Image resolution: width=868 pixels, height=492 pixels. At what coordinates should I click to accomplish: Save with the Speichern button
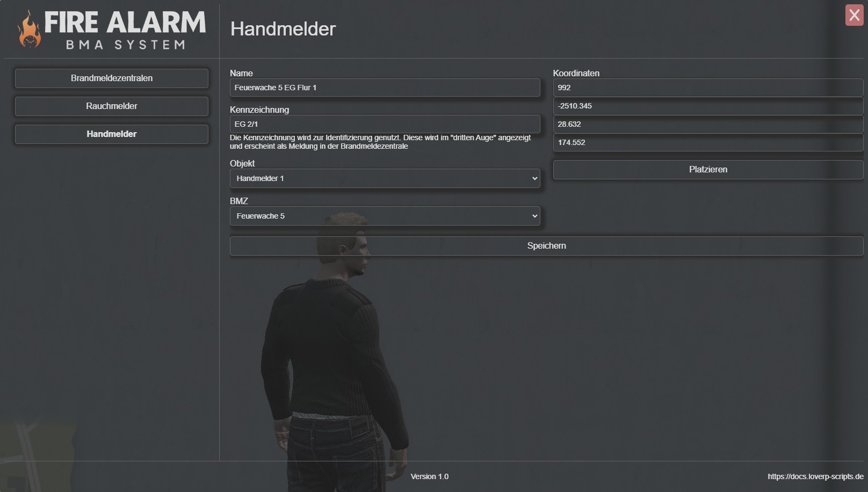[546, 246]
